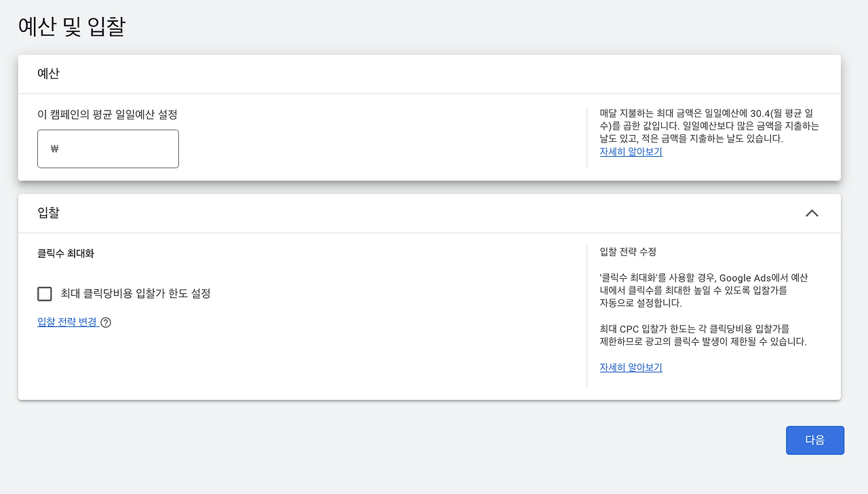This screenshot has width=868, height=494.
Task: Open the 입찰 전략 변경 link
Action: (x=67, y=322)
